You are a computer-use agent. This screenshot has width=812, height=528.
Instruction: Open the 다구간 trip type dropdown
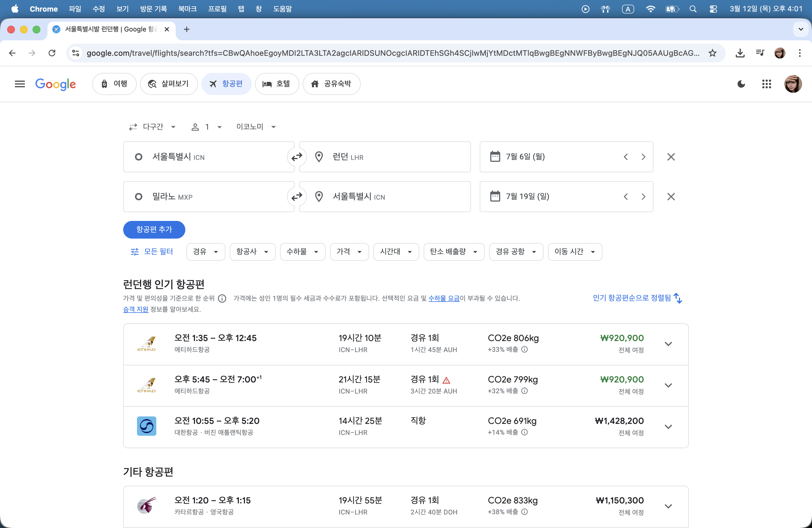152,127
